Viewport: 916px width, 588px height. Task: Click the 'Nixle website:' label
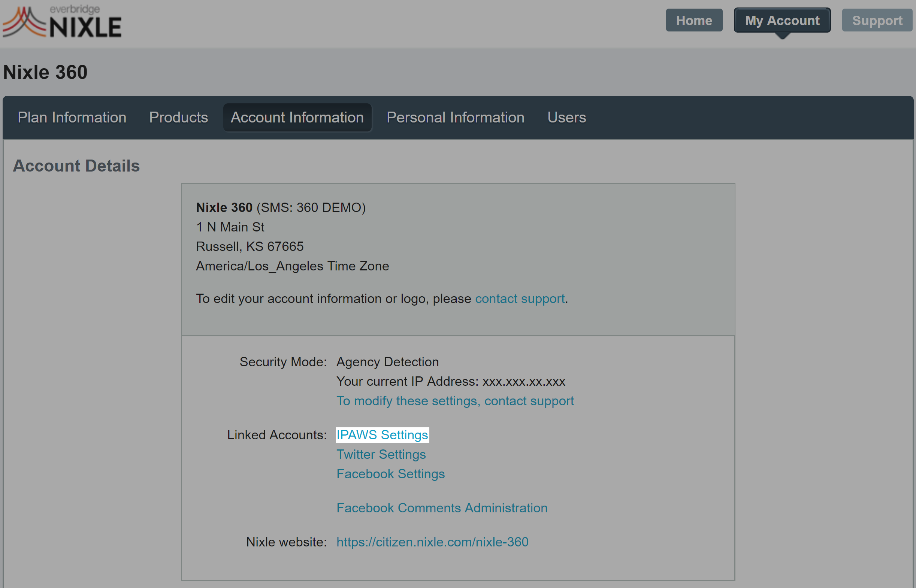286,542
